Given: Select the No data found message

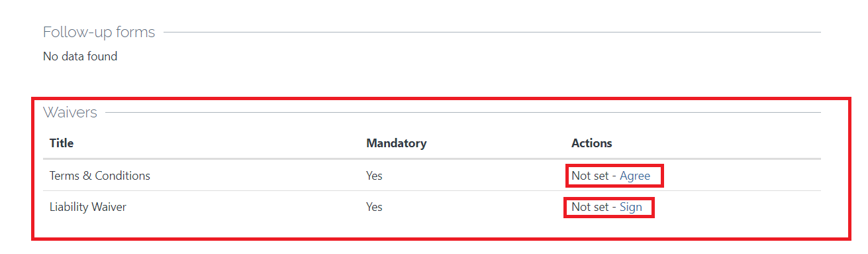Looking at the screenshot, I should (80, 56).
